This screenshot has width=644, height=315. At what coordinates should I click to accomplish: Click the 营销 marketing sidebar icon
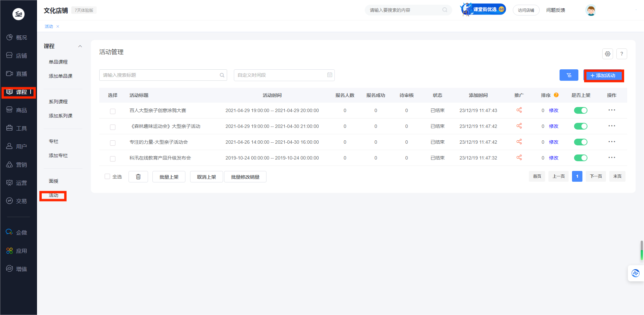(x=9, y=165)
